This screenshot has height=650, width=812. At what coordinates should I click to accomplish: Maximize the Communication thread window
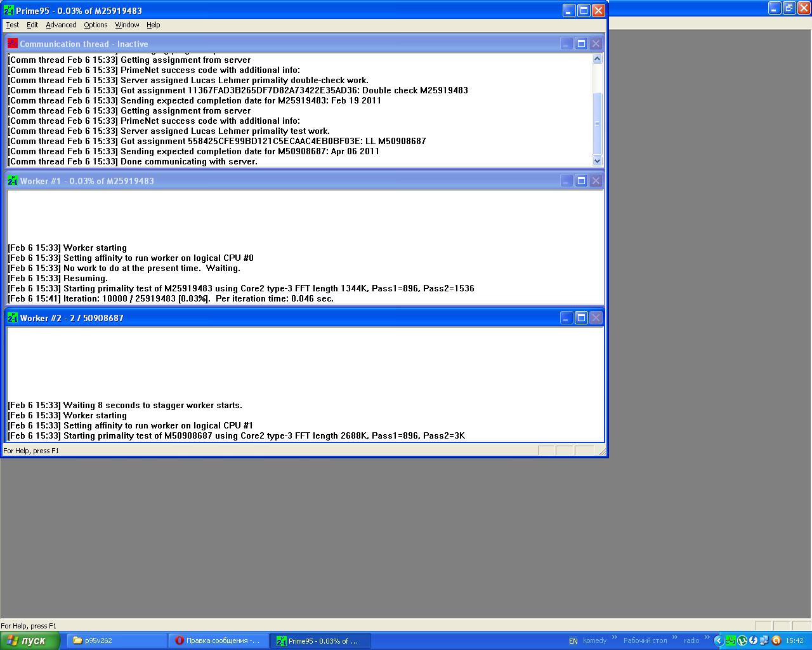tap(581, 44)
